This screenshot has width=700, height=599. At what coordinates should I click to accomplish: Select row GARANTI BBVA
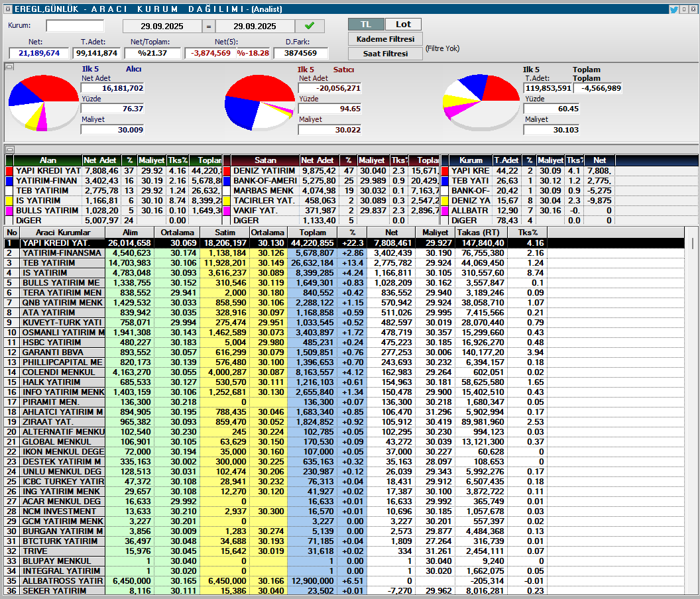tap(344, 352)
